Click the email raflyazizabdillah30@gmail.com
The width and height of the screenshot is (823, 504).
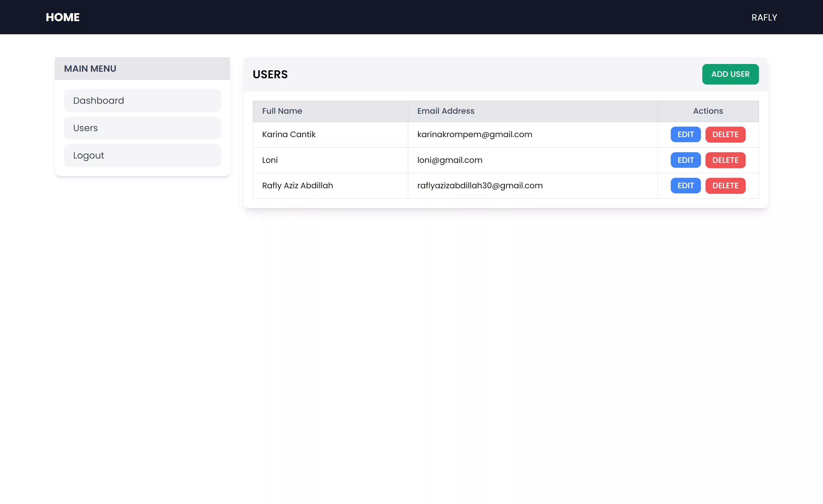(480, 185)
